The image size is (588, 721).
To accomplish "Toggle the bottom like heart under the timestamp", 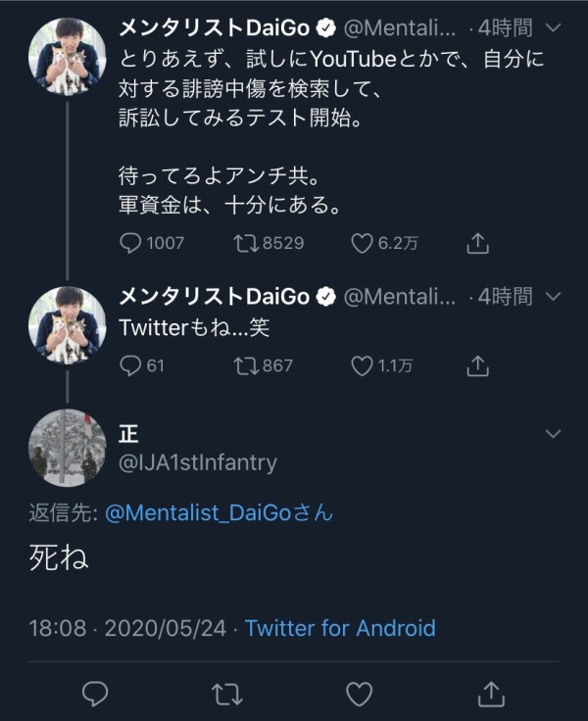I will 360,694.
